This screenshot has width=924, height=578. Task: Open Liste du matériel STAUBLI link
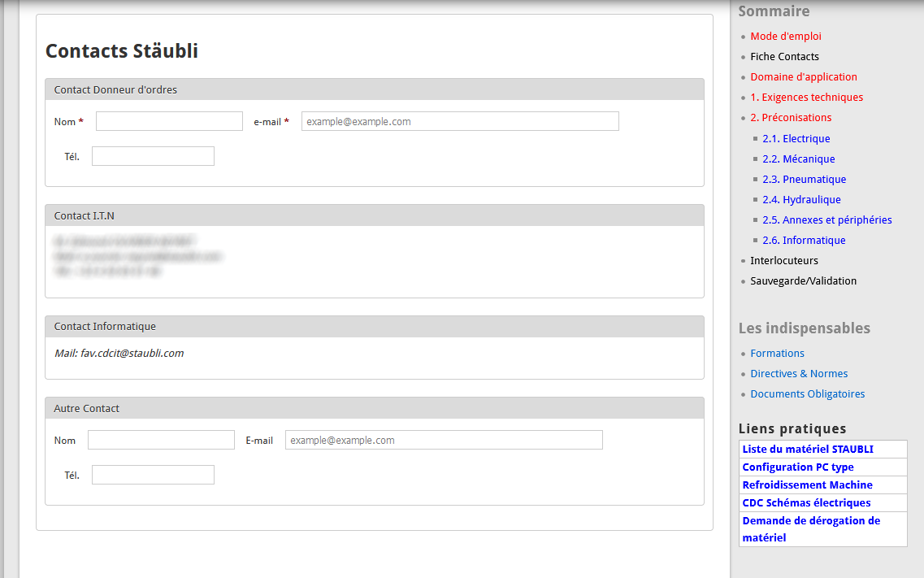point(808,450)
